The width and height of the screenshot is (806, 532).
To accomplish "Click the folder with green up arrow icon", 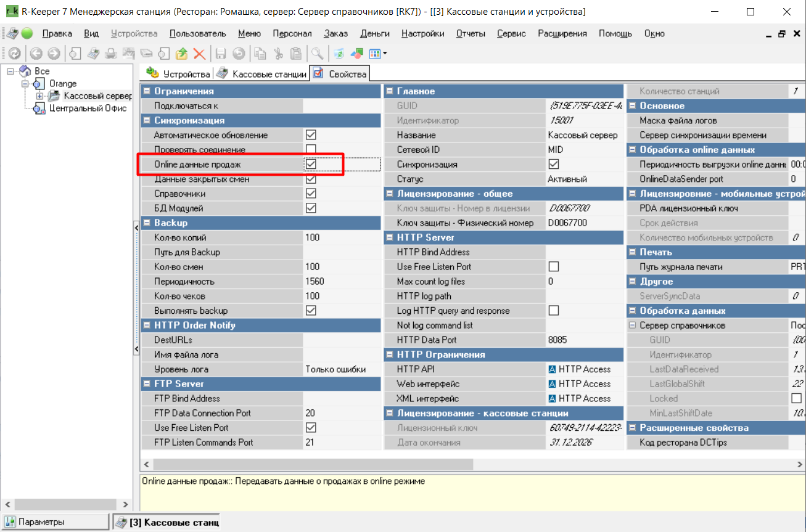I will click(x=181, y=54).
